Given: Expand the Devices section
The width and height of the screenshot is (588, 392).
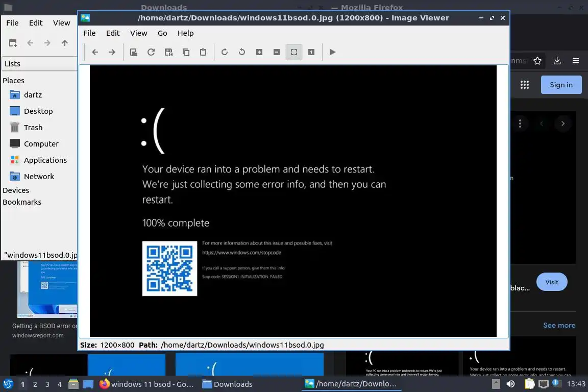Looking at the screenshot, I should pos(16,190).
